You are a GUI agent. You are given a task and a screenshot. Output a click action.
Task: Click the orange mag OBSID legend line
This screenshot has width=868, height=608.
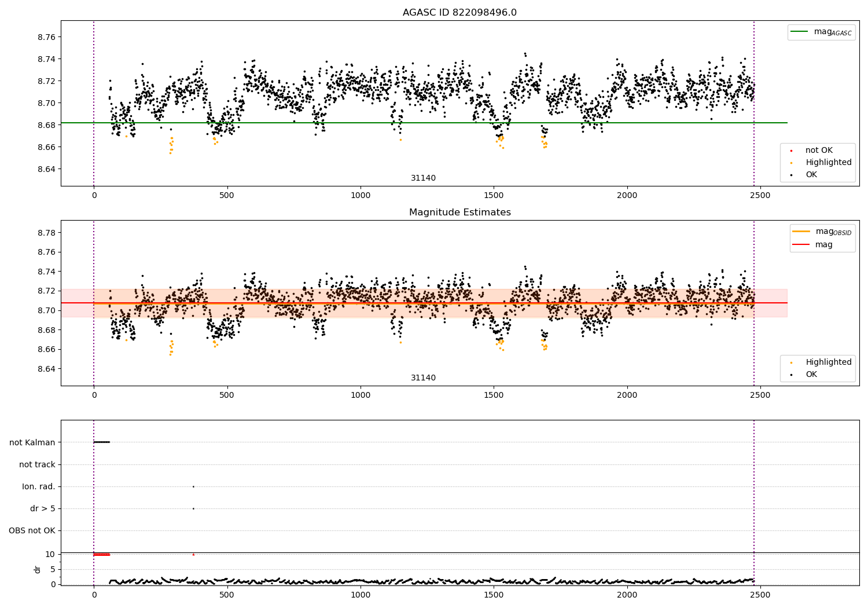pyautogui.click(x=801, y=232)
